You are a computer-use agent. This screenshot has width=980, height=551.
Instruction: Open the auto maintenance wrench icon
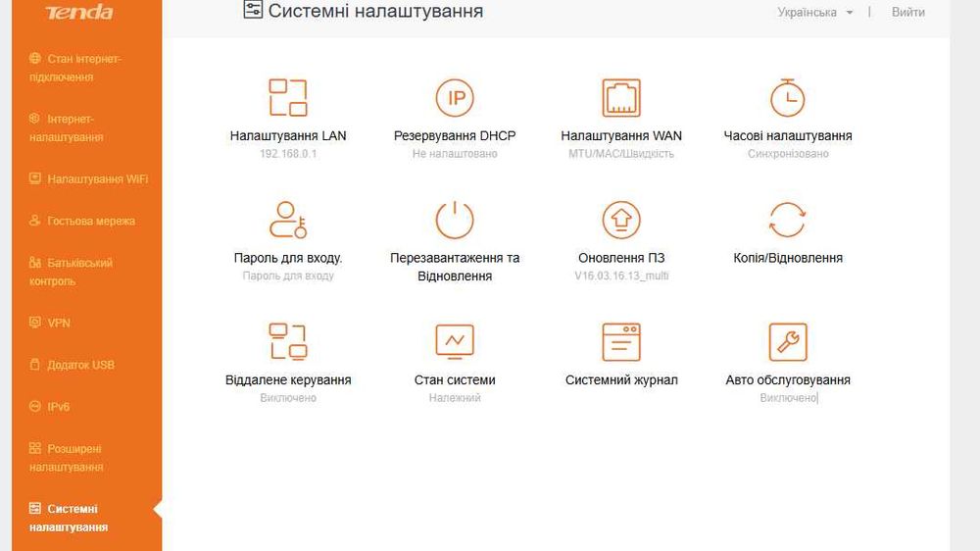[788, 341]
